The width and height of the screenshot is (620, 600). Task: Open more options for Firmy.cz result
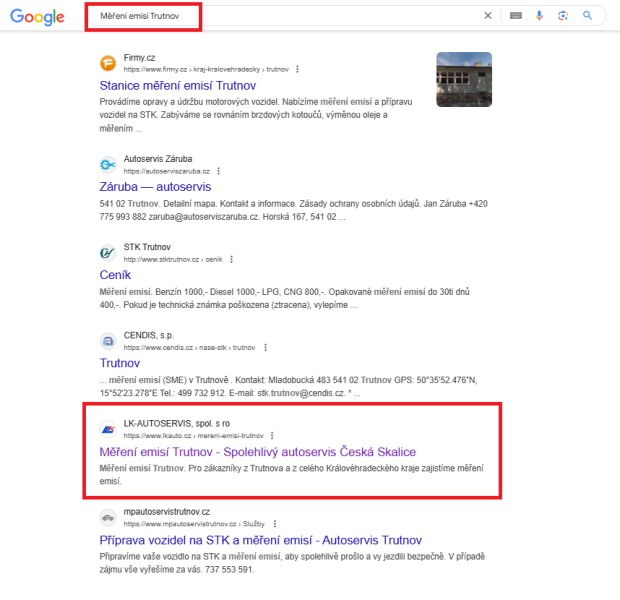point(297,69)
